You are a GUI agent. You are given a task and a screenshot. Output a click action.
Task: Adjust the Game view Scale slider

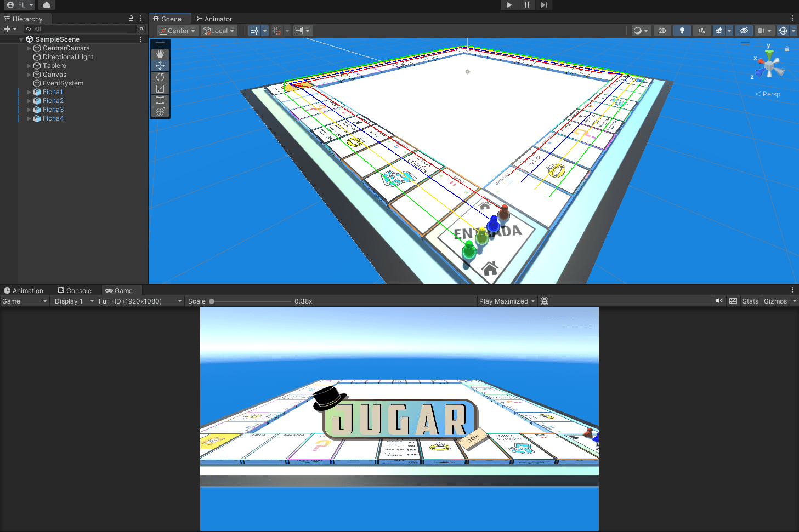click(x=251, y=301)
